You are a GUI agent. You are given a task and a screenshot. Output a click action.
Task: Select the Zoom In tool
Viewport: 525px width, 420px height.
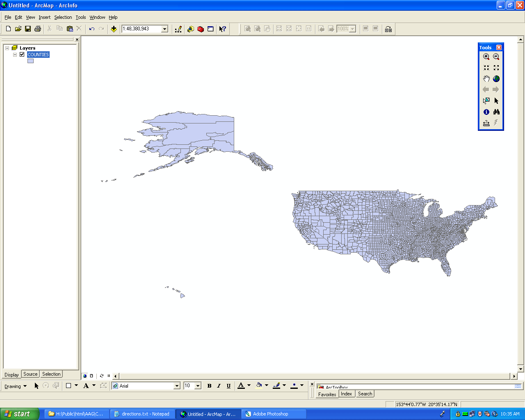tap(486, 57)
